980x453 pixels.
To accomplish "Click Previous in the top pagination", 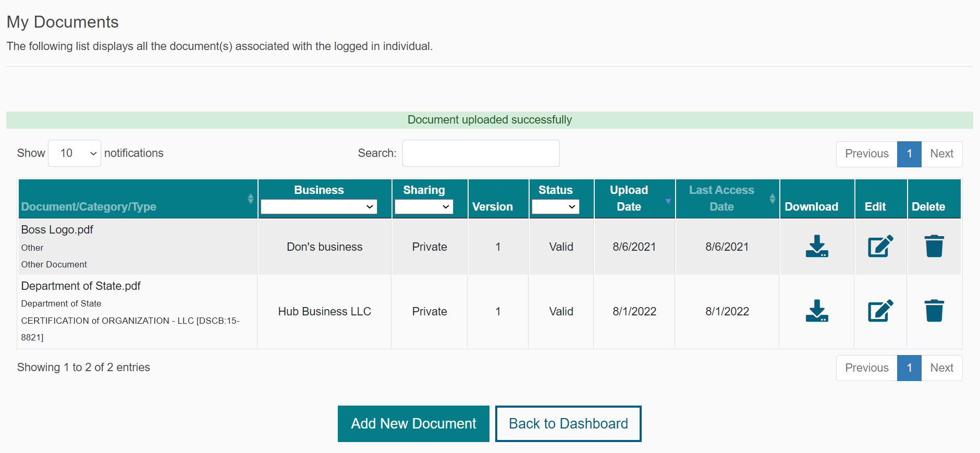I will click(x=866, y=154).
